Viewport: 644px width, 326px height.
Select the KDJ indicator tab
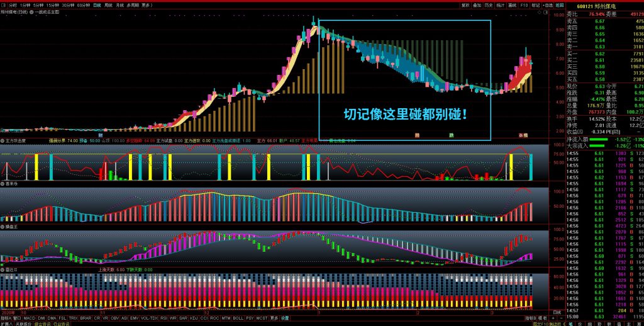pos(194,318)
